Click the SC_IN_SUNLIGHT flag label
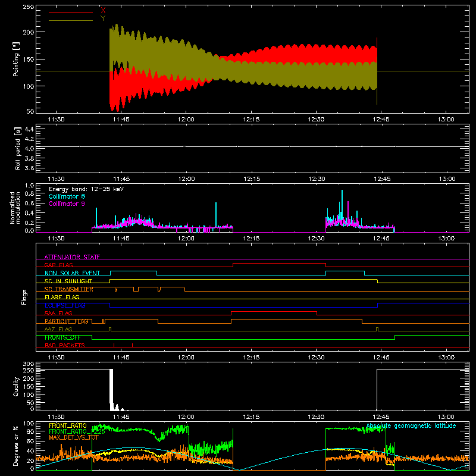Screen dimensions: 476x476 pyautogui.click(x=68, y=281)
